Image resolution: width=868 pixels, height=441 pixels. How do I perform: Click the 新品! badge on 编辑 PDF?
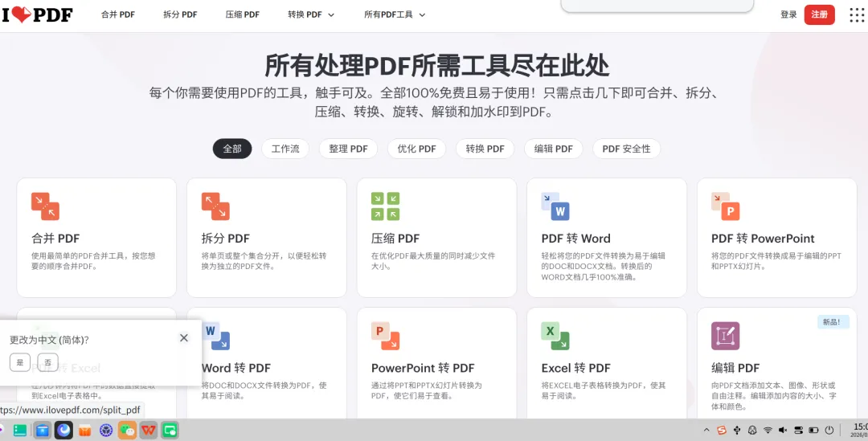pos(833,322)
